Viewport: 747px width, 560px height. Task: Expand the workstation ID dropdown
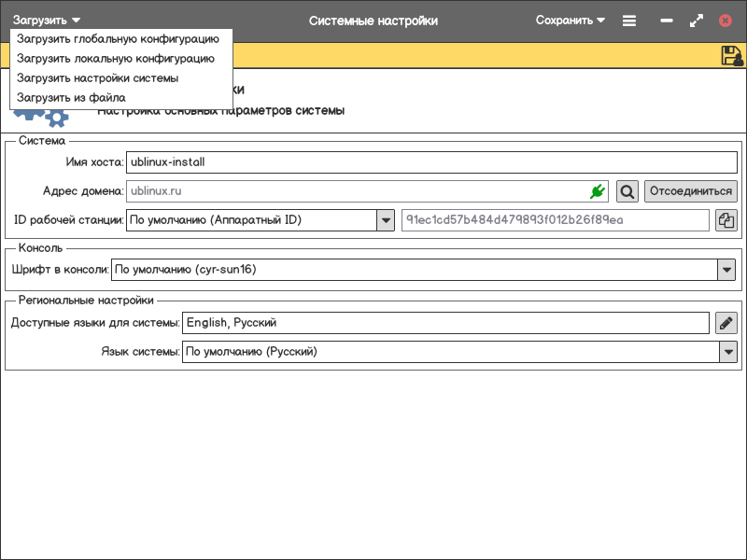pos(386,220)
